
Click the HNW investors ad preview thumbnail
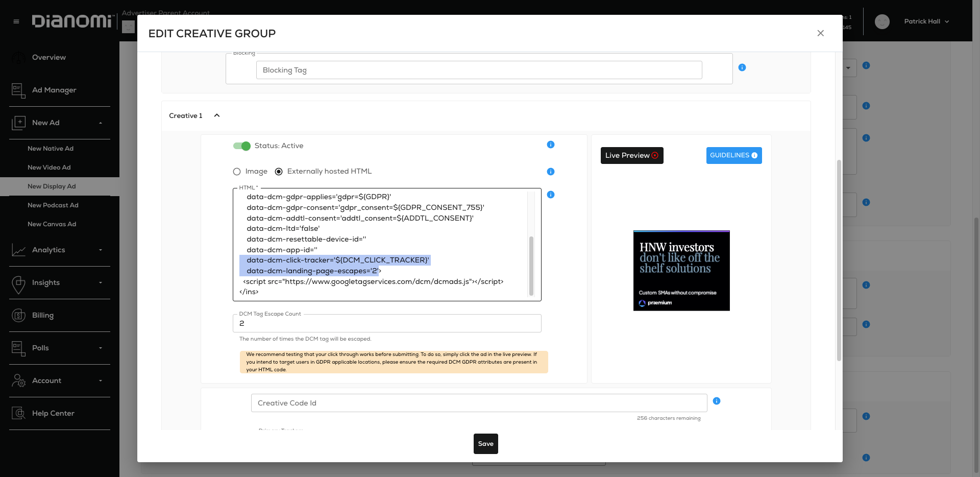click(681, 271)
